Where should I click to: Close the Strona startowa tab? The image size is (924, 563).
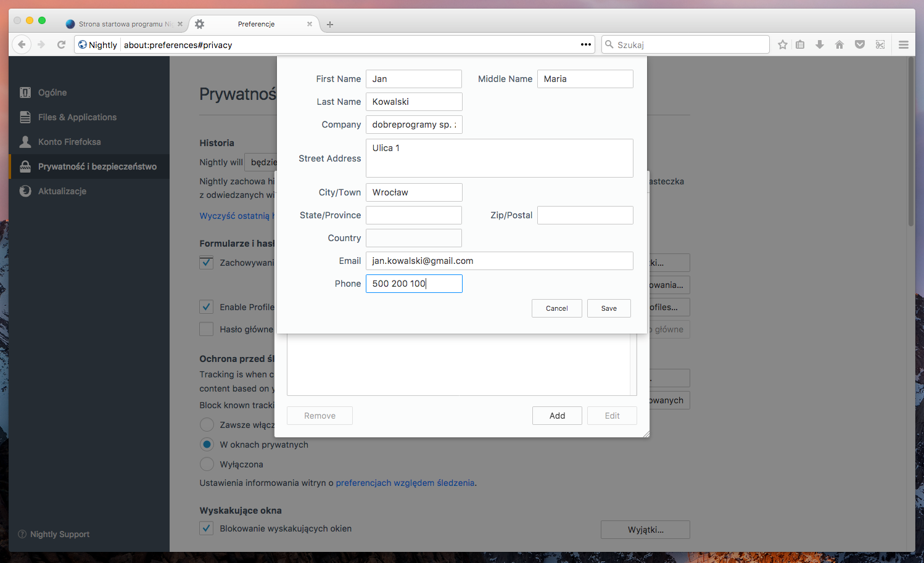point(180,24)
